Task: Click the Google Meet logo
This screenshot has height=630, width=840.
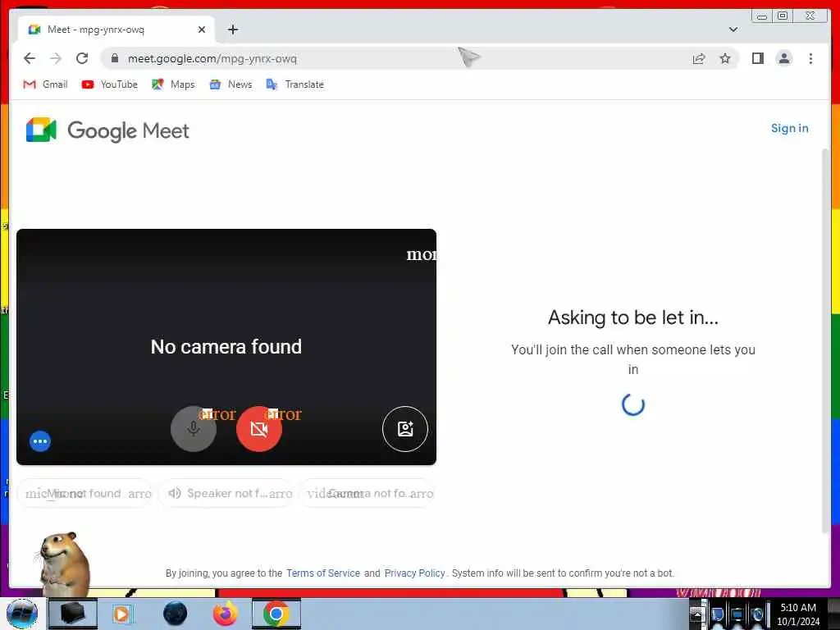Action: (x=107, y=130)
